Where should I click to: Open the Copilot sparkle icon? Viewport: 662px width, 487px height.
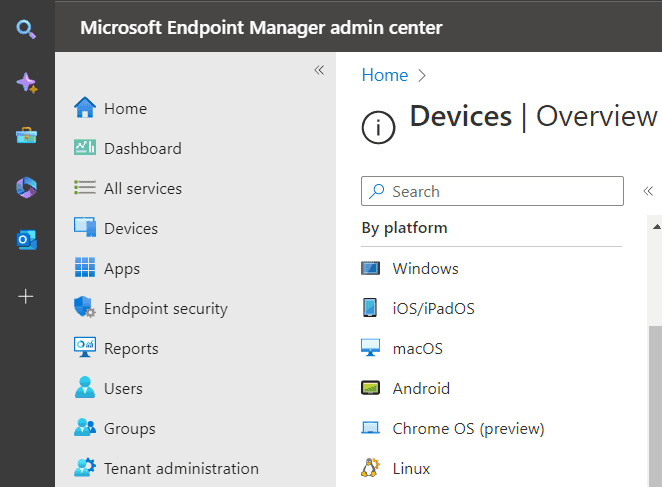[x=27, y=83]
